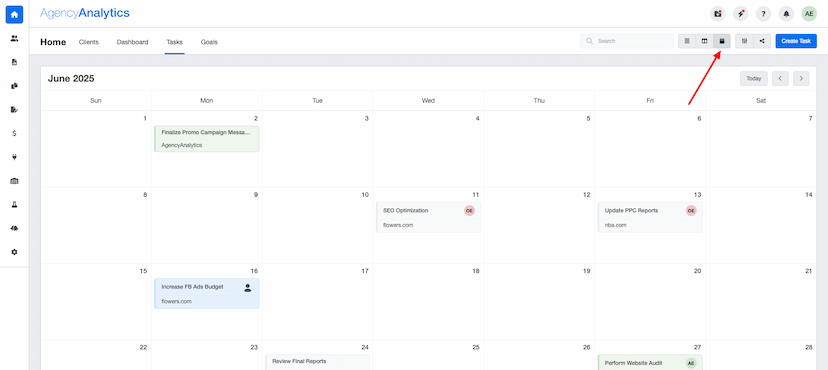Select the calendar view icon
Image resolution: width=828 pixels, height=370 pixels.
click(722, 41)
